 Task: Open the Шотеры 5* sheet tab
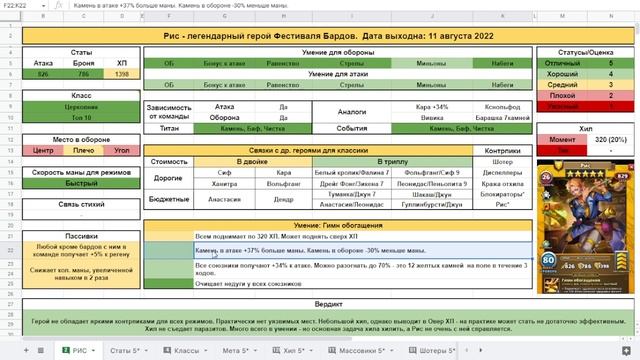click(432, 350)
